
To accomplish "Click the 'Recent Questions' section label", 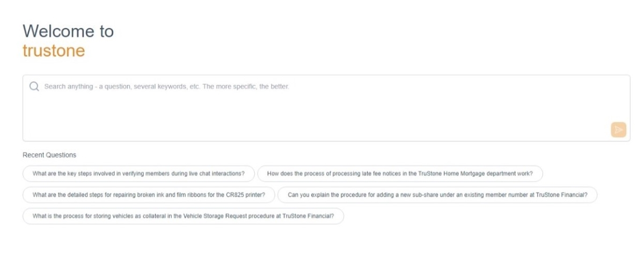I will 49,155.
